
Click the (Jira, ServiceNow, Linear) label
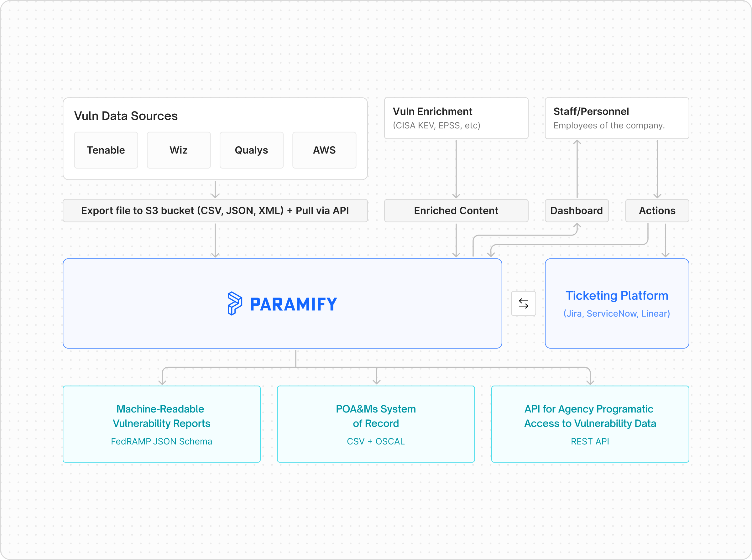617,314
